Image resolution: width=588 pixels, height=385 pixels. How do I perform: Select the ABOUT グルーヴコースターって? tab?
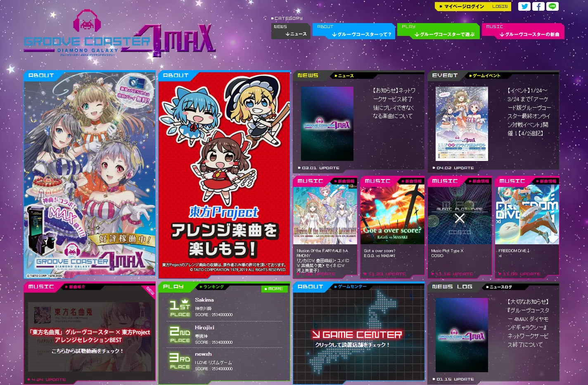click(354, 31)
